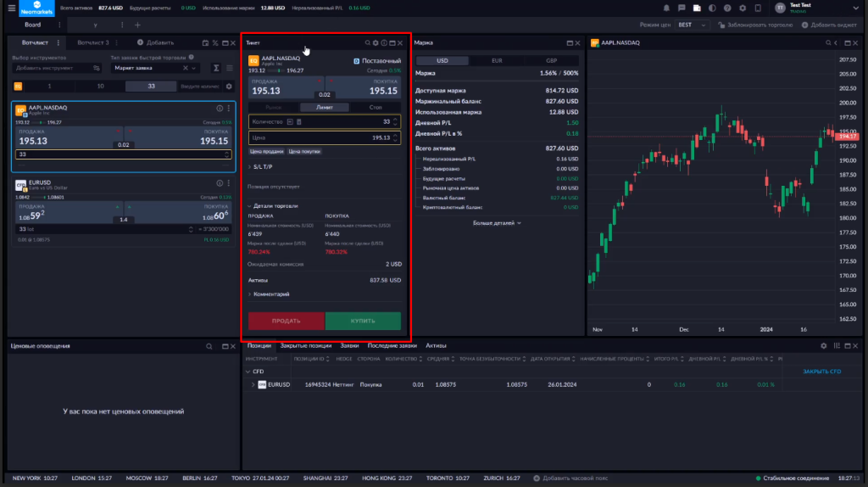The height and width of the screenshot is (487, 868).
Task: Open the Last orders tab
Action: [x=392, y=345]
